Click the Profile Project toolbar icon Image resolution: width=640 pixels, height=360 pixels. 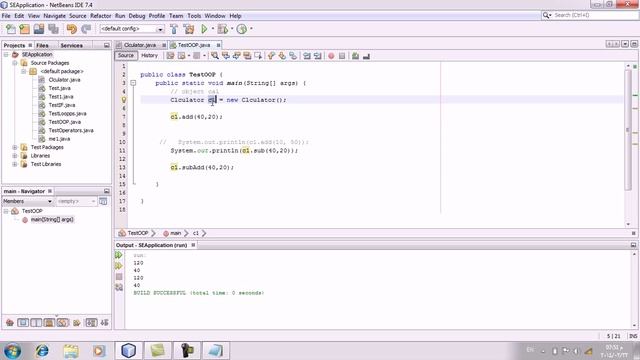point(242,29)
